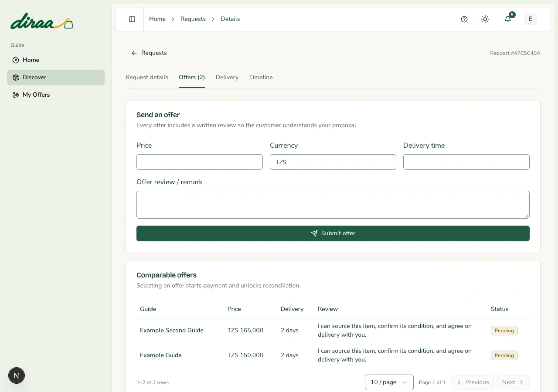Click the Delivery column header
Viewport: 558px width, 392px height.
pos(292,309)
